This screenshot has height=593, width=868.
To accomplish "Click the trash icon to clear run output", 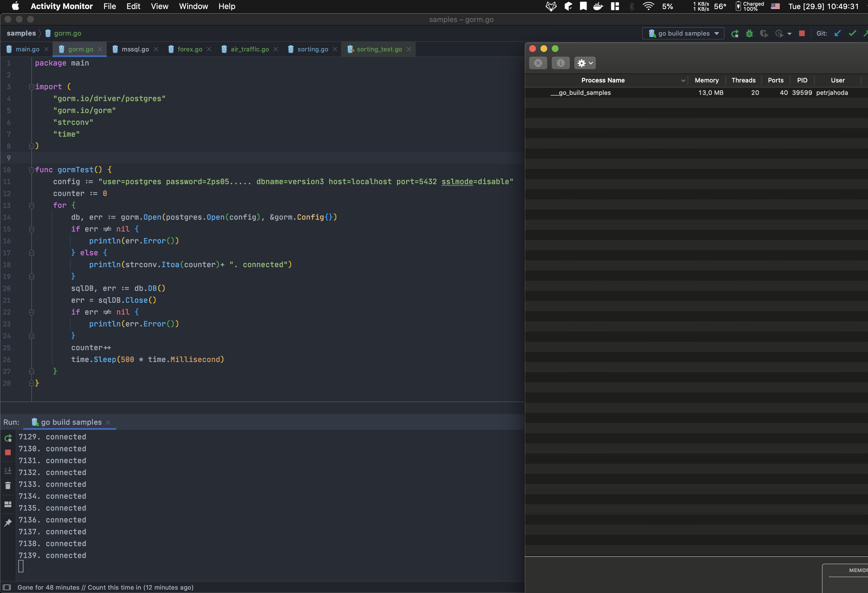I will 8,485.
